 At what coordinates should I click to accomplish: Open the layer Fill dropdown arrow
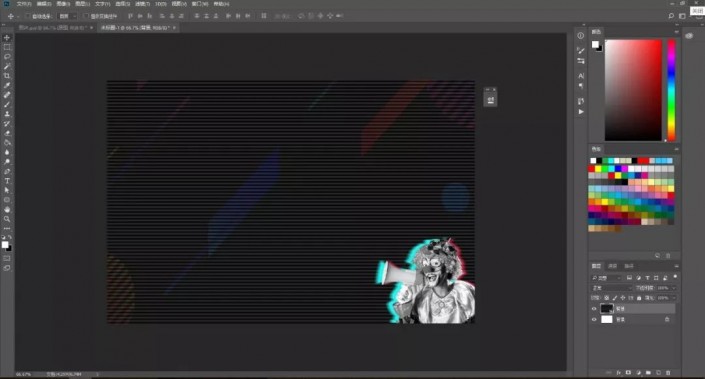[x=673, y=298]
